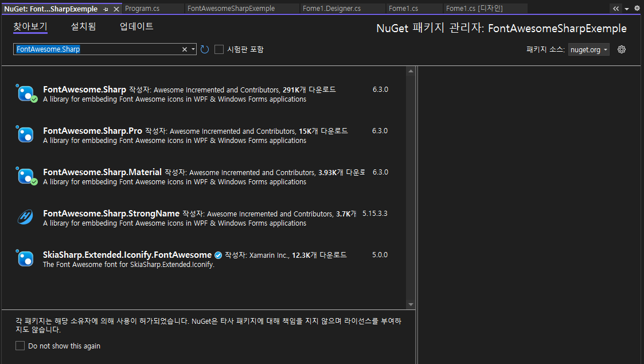Clear the search box with X icon

point(185,49)
